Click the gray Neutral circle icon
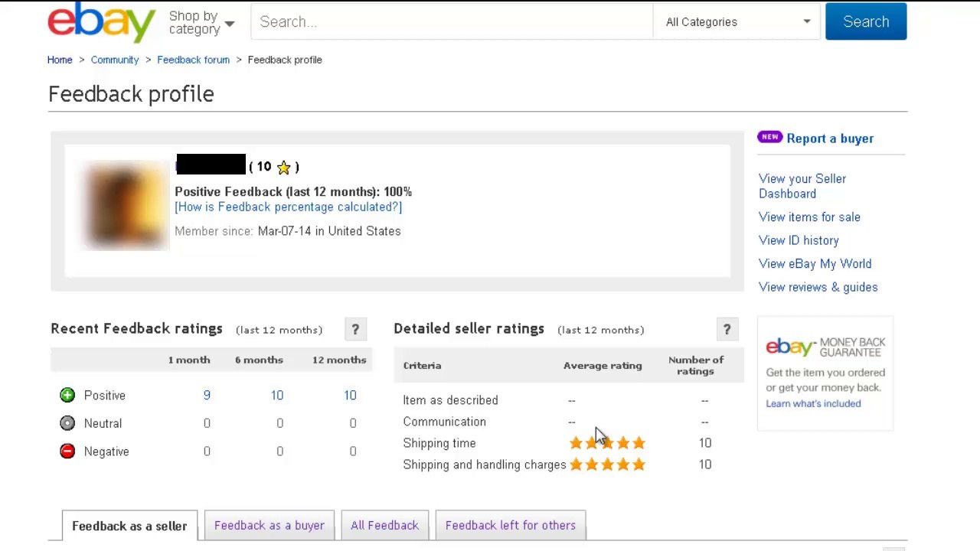980x551 pixels. coord(67,423)
